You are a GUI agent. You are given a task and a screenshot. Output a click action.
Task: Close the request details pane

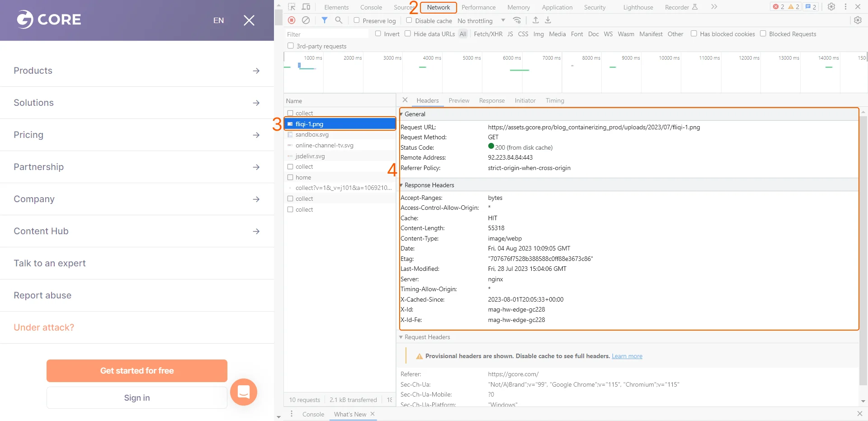[x=405, y=100]
